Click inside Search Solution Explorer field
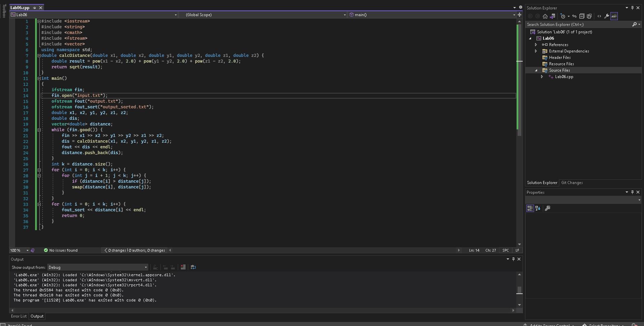 578,25
